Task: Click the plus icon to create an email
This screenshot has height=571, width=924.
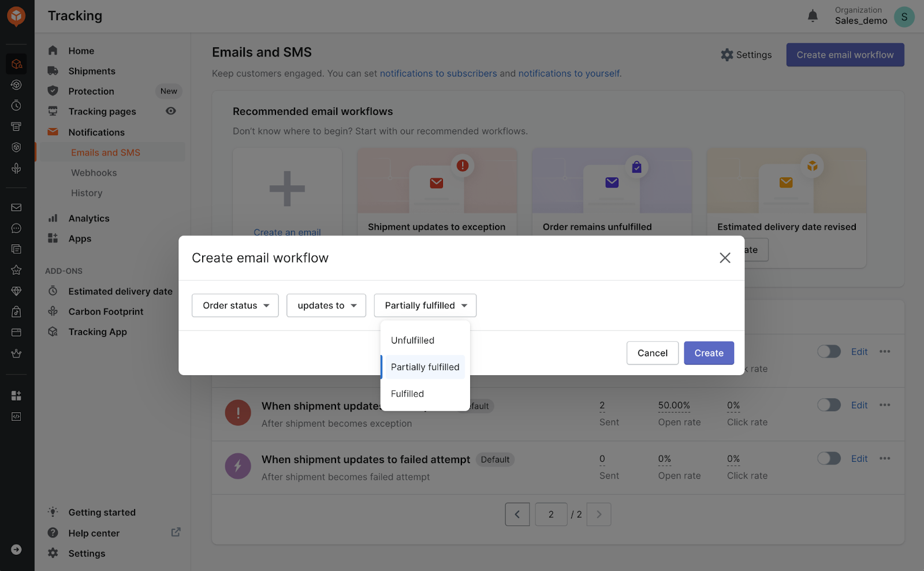Action: tap(287, 189)
